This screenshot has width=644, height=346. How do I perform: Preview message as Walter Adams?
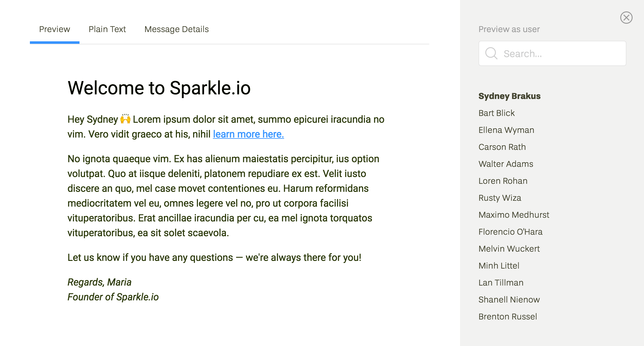[506, 164]
